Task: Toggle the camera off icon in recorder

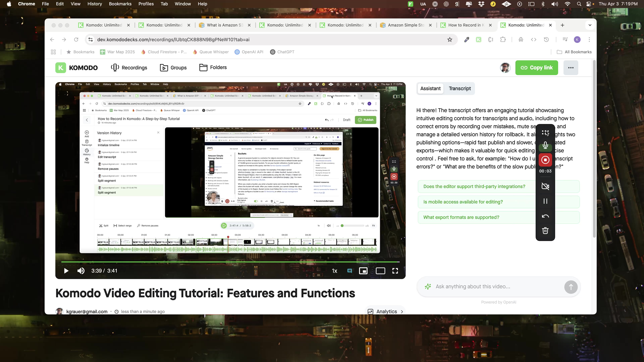Action: [x=545, y=186]
